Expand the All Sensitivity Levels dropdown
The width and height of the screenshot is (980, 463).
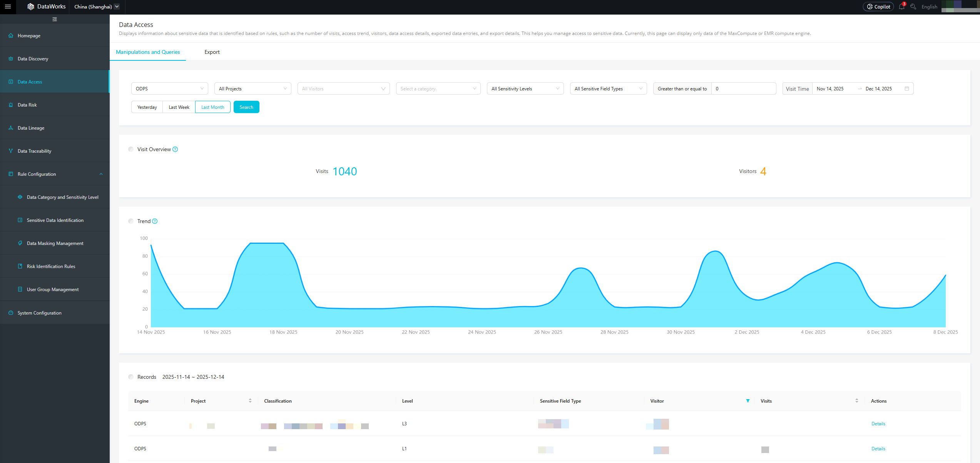(525, 88)
